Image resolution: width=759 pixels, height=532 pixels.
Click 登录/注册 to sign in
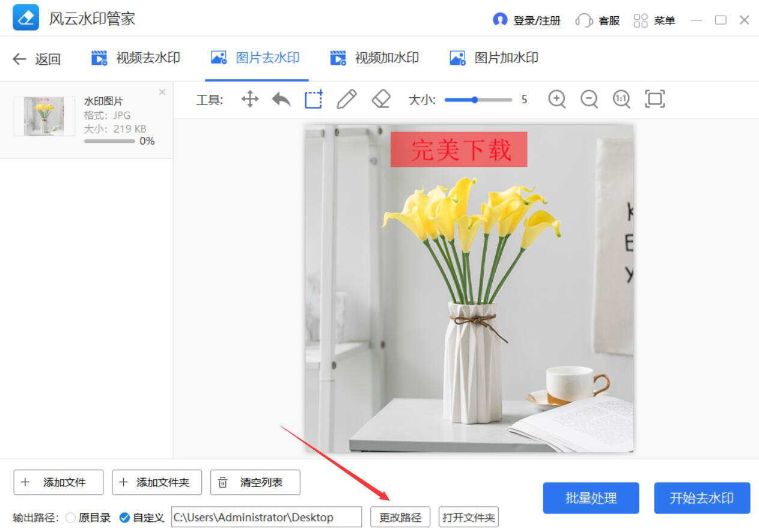pos(526,20)
